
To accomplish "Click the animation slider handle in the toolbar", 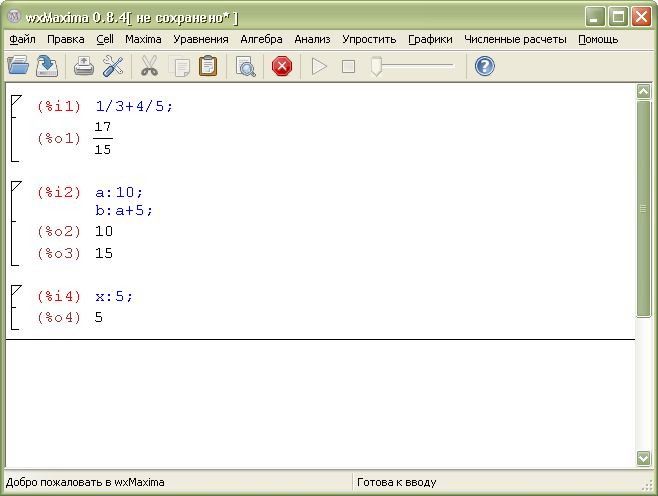I will click(376, 66).
